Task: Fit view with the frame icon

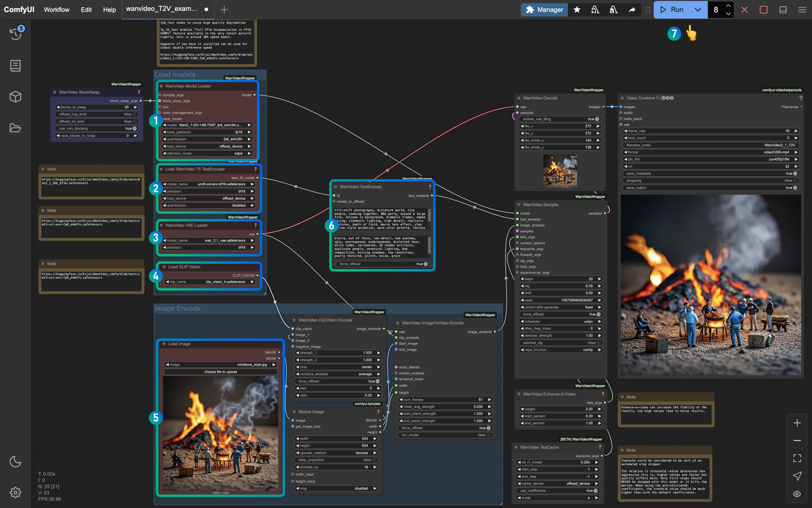Action: (797, 458)
